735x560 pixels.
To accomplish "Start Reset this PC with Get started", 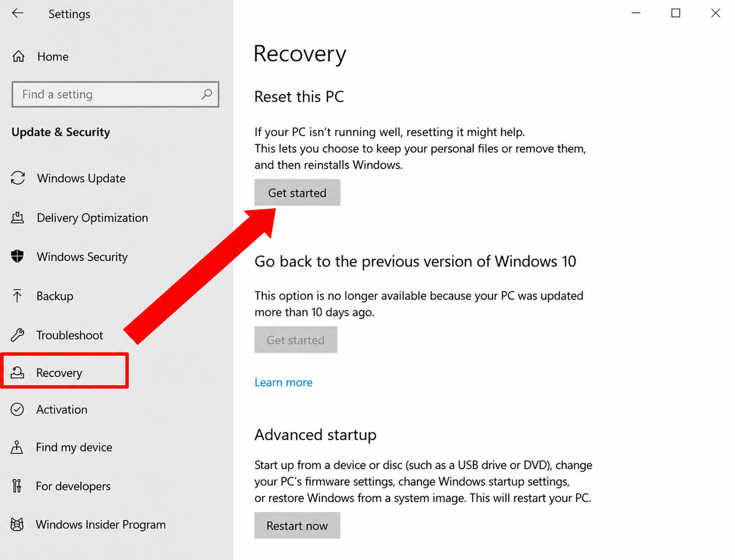I will click(x=297, y=193).
